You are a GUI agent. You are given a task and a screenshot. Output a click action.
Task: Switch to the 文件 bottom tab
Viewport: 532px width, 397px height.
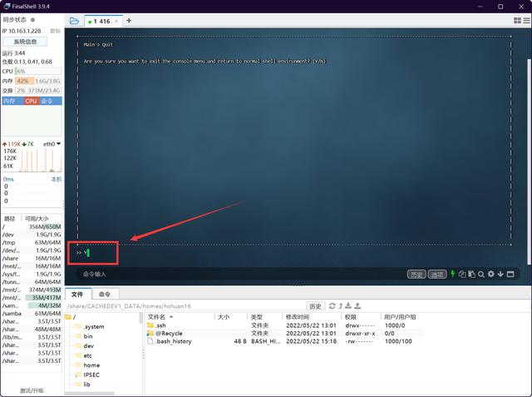pos(77,294)
